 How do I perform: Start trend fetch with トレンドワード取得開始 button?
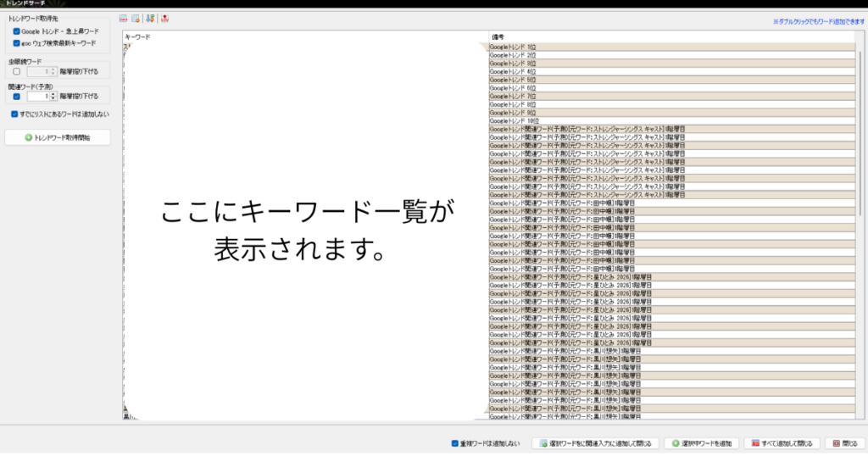point(58,136)
